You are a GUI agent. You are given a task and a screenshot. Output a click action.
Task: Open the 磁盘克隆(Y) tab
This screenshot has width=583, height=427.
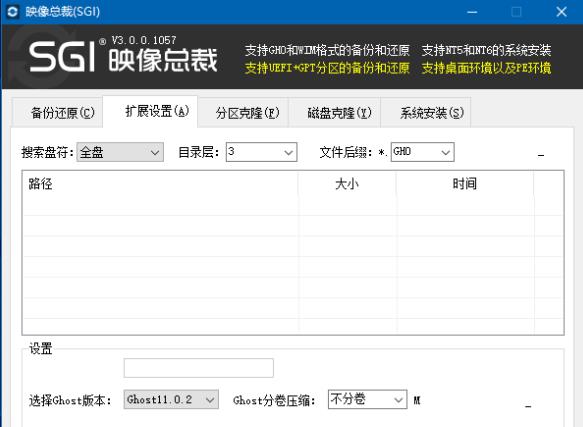[x=335, y=113]
